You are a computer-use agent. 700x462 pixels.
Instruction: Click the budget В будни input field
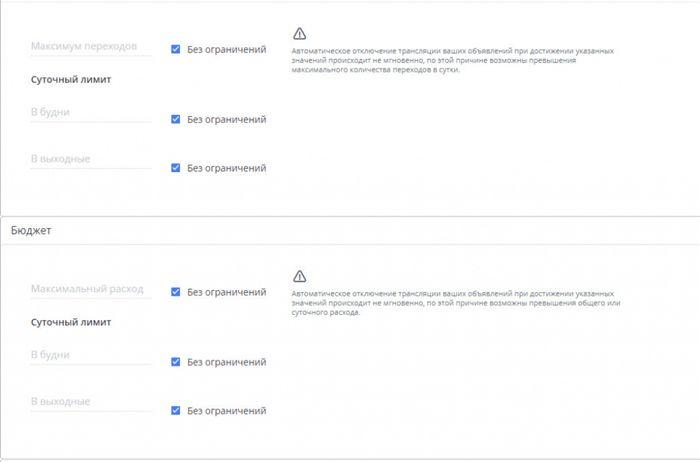pyautogui.click(x=91, y=355)
